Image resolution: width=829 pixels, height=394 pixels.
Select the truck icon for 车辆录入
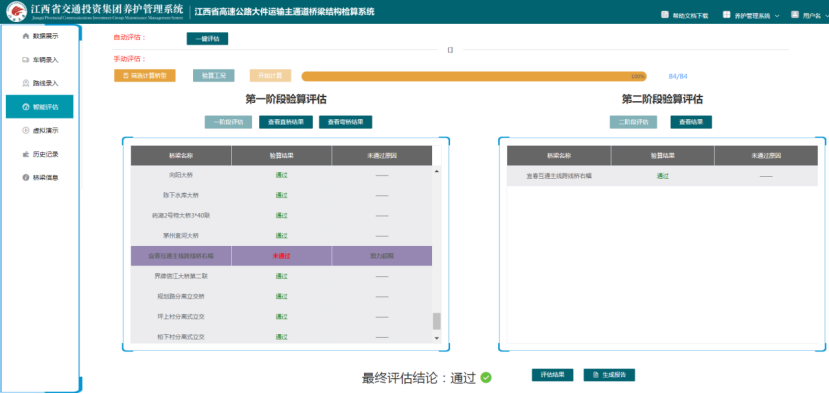[25, 60]
